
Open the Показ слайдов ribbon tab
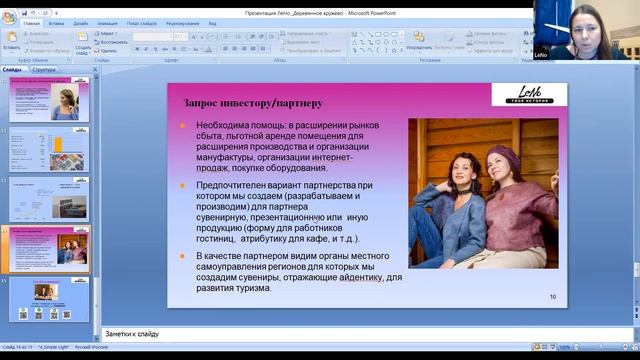(x=142, y=24)
